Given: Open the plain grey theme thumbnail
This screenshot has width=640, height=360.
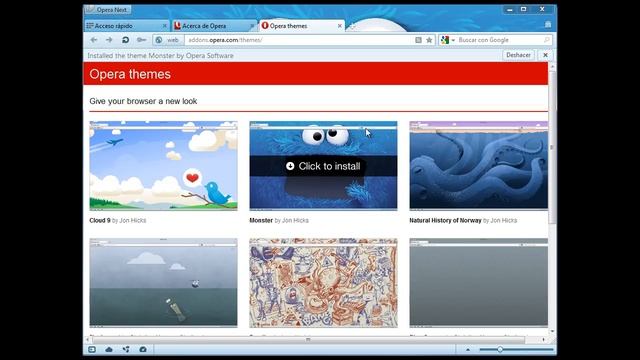Looking at the screenshot, I should [479, 283].
